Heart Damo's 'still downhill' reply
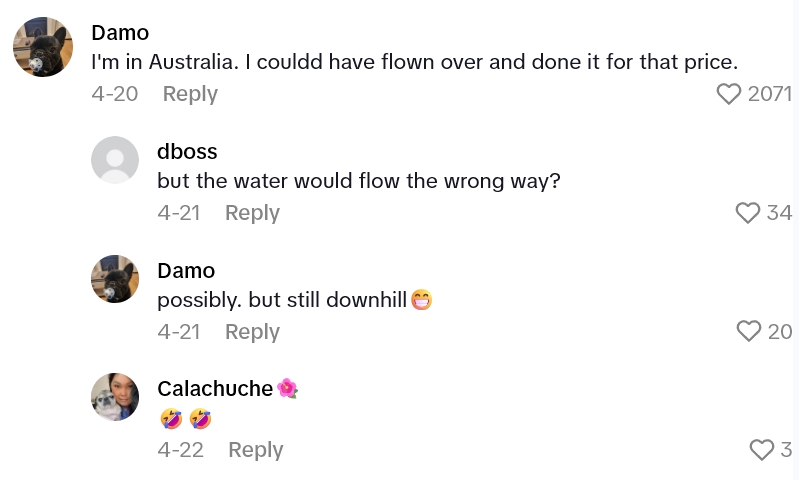 pos(749,331)
